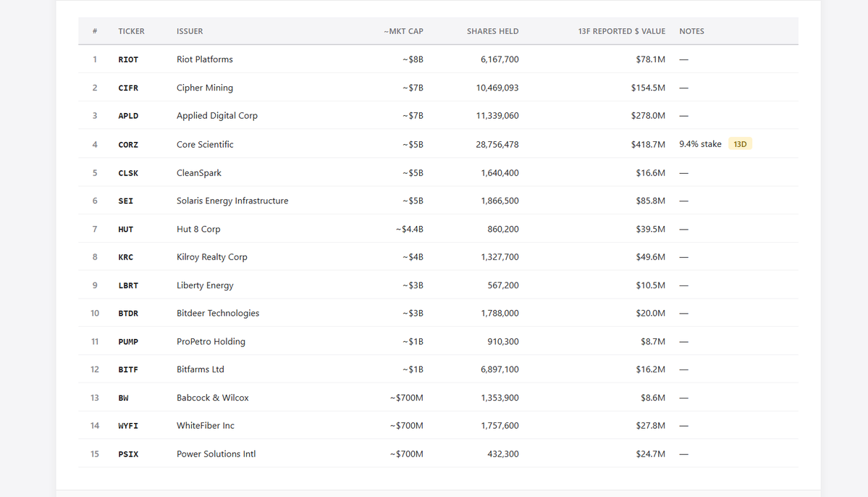The width and height of the screenshot is (868, 497).
Task: Select the SEI ticker cell
Action: tap(126, 201)
